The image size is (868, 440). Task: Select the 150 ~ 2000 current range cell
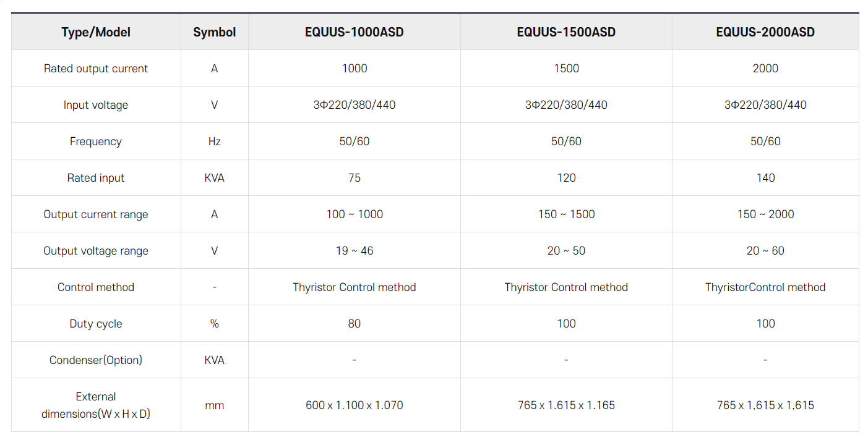(765, 214)
